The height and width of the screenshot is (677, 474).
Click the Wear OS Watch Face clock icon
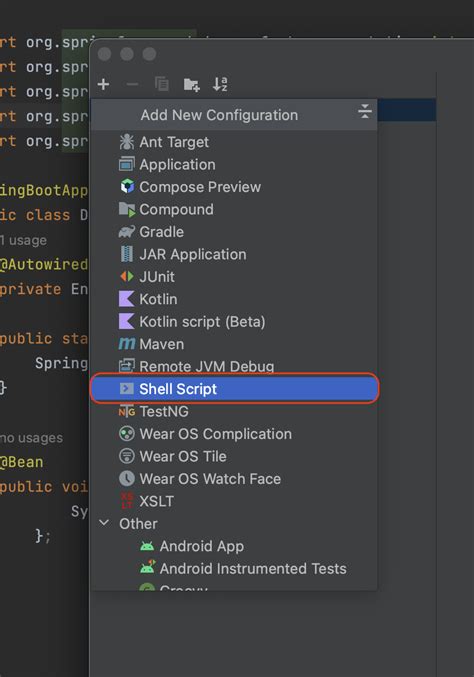[126, 479]
